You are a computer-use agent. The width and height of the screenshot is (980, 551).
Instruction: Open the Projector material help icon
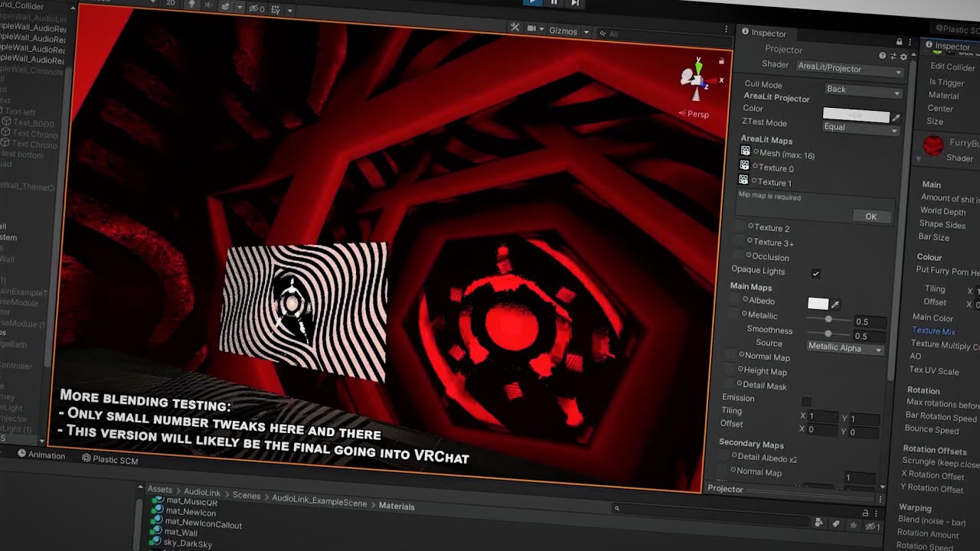click(x=883, y=56)
